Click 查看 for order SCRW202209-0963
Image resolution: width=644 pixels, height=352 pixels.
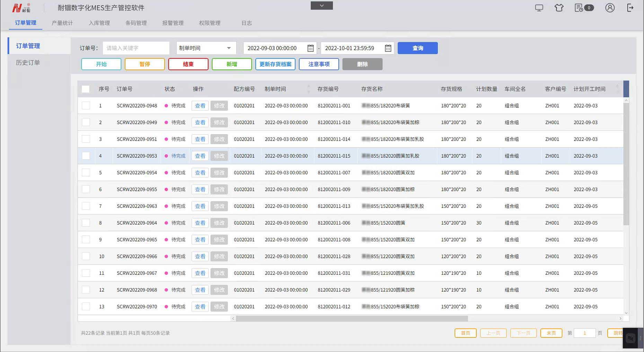coord(200,206)
